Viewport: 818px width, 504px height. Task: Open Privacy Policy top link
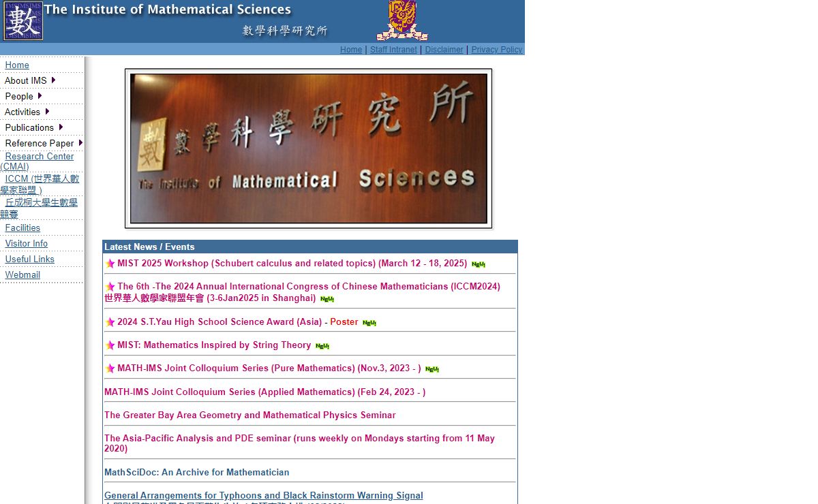pos(497,50)
